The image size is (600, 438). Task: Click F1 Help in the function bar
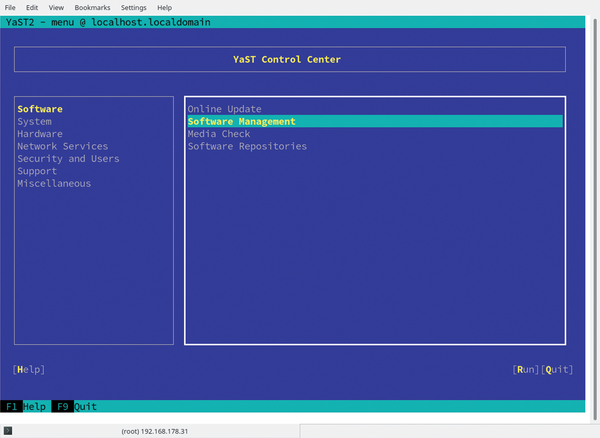tap(23, 406)
